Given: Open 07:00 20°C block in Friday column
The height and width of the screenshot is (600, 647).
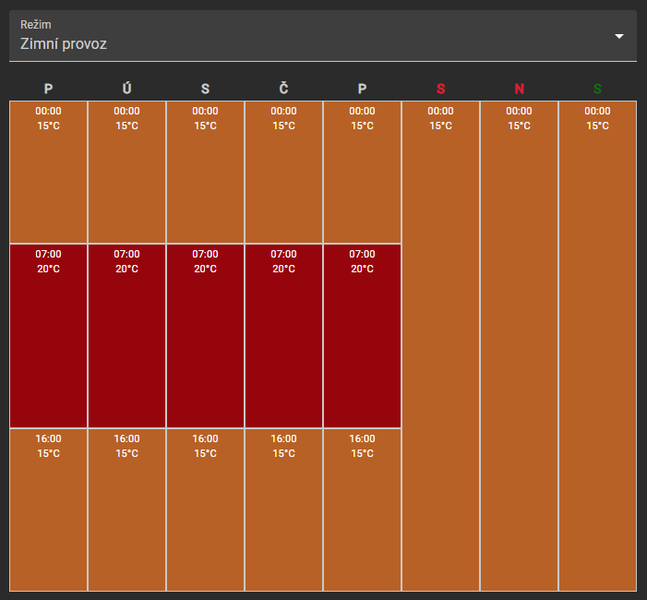Looking at the screenshot, I should [x=362, y=336].
